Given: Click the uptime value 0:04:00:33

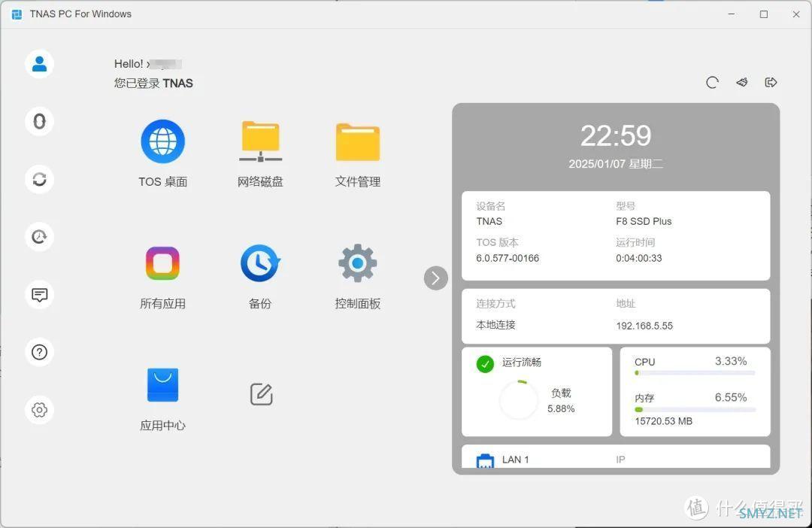Looking at the screenshot, I should pyautogui.click(x=638, y=258).
